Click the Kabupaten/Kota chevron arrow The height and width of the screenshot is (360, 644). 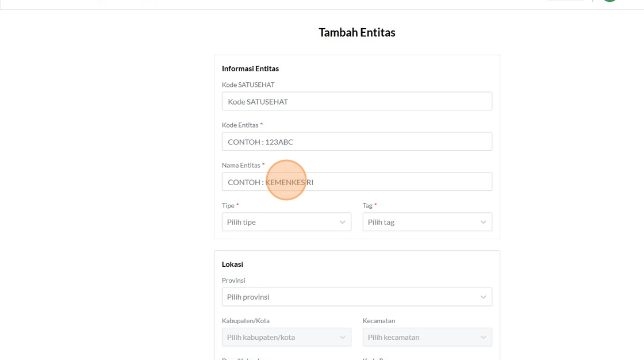coord(343,338)
